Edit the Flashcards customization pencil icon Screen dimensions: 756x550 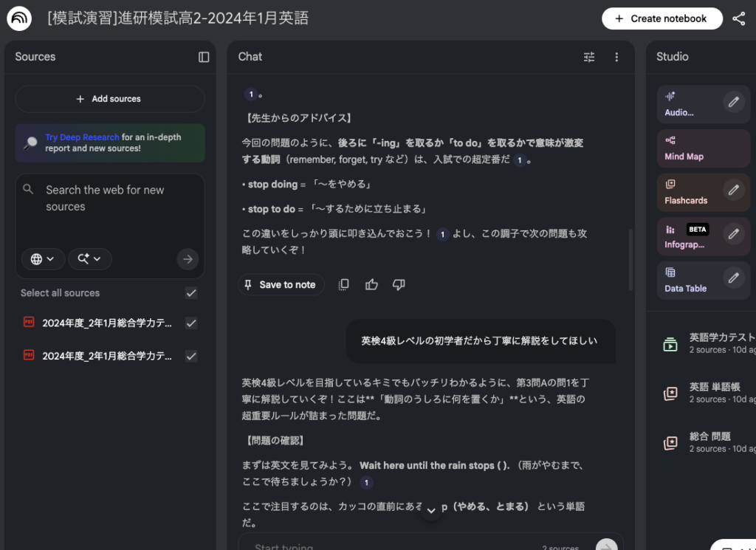pos(733,190)
